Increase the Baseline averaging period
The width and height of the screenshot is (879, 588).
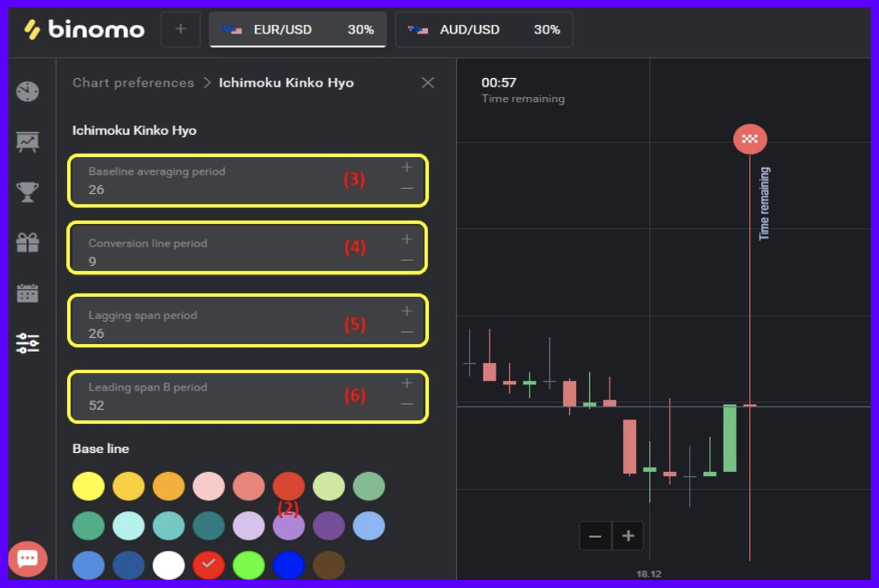[x=406, y=167]
